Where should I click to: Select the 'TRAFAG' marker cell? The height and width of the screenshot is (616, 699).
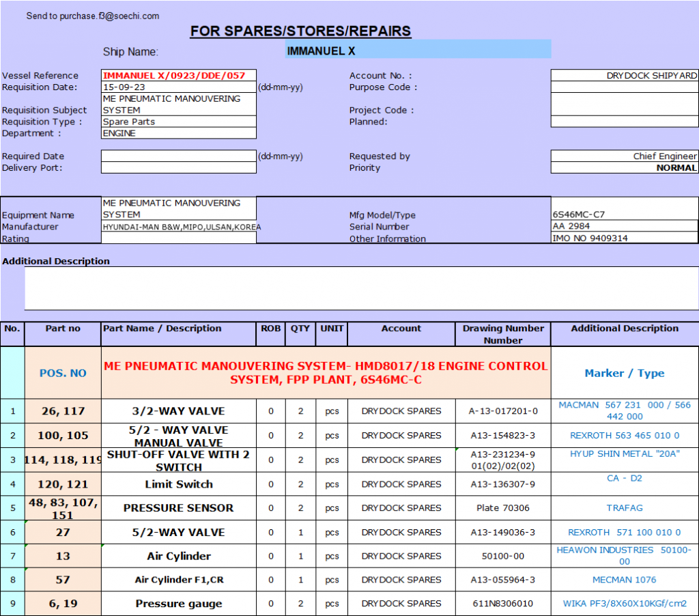click(625, 508)
